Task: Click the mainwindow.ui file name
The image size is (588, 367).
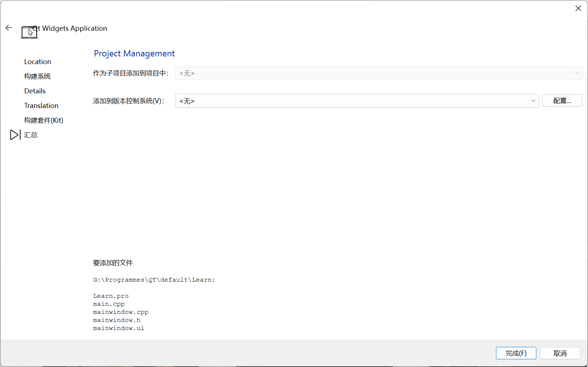Action: click(118, 328)
